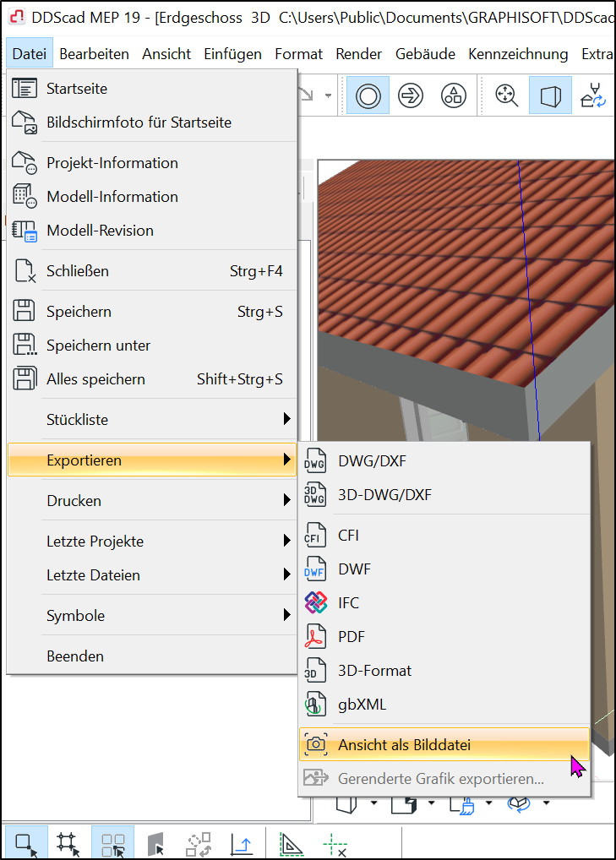Open the Datei menu

point(30,54)
